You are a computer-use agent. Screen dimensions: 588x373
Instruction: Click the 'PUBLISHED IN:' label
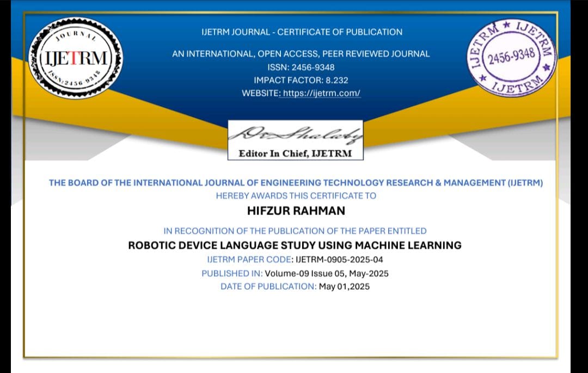[232, 273]
